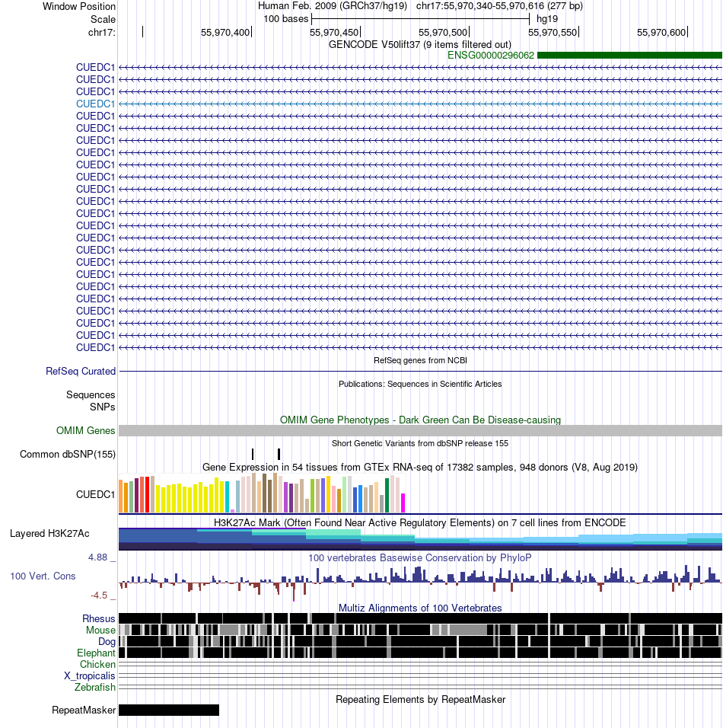723x728 pixels.
Task: Click the PhyloP conservation wiggle graph
Action: tap(420, 583)
